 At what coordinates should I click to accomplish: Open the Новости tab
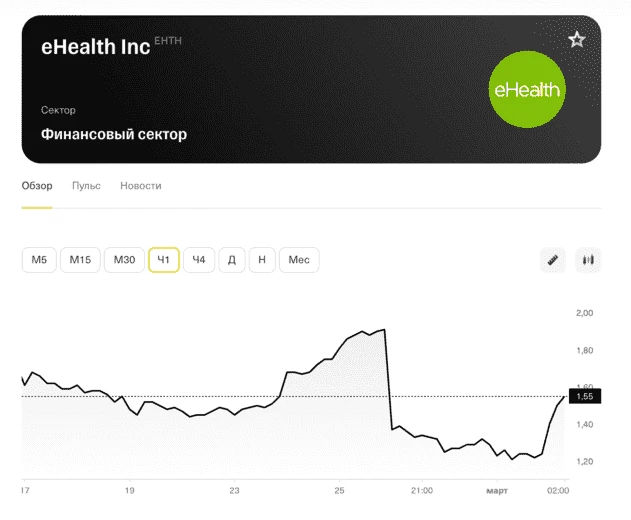140,186
